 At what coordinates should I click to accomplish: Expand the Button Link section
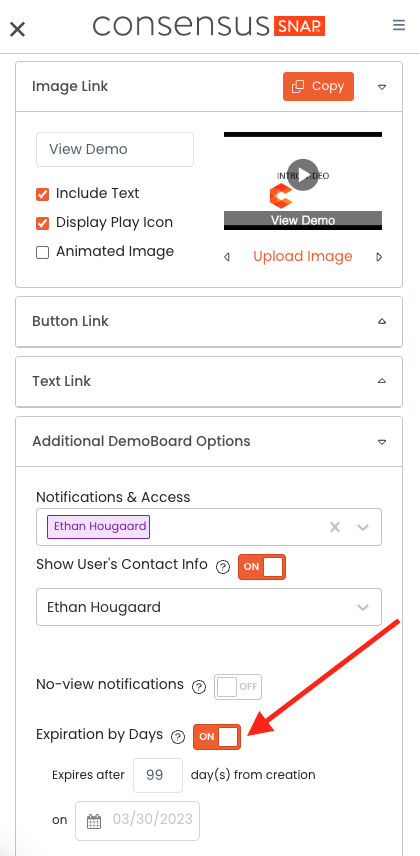coord(209,322)
